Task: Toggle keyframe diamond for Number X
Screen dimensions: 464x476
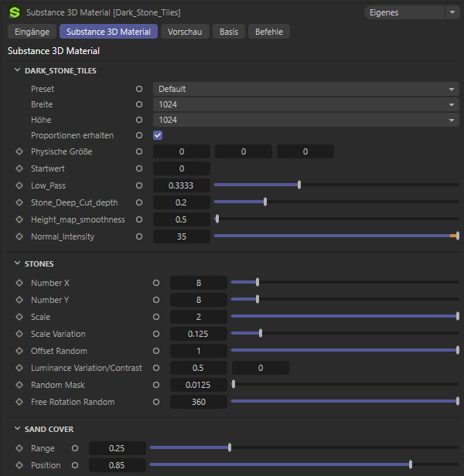Action: [19, 283]
